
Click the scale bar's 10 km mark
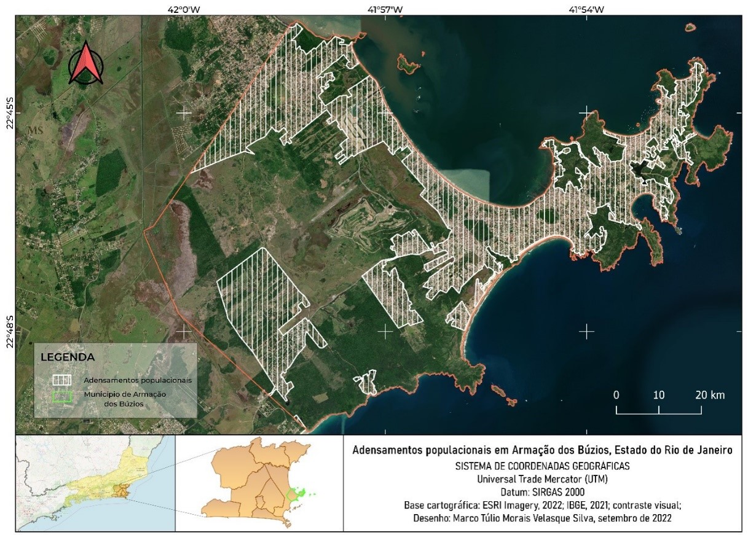[658, 395]
